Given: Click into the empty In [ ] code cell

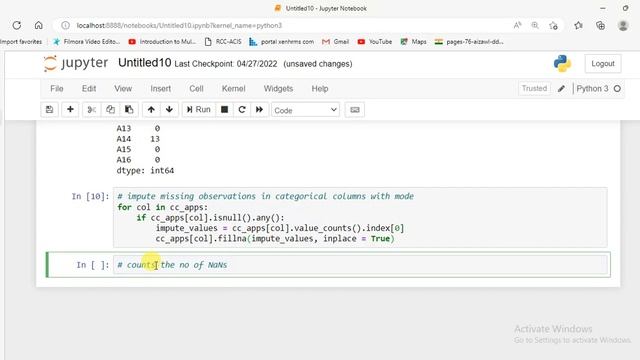Looking at the screenshot, I should pos(360,265).
